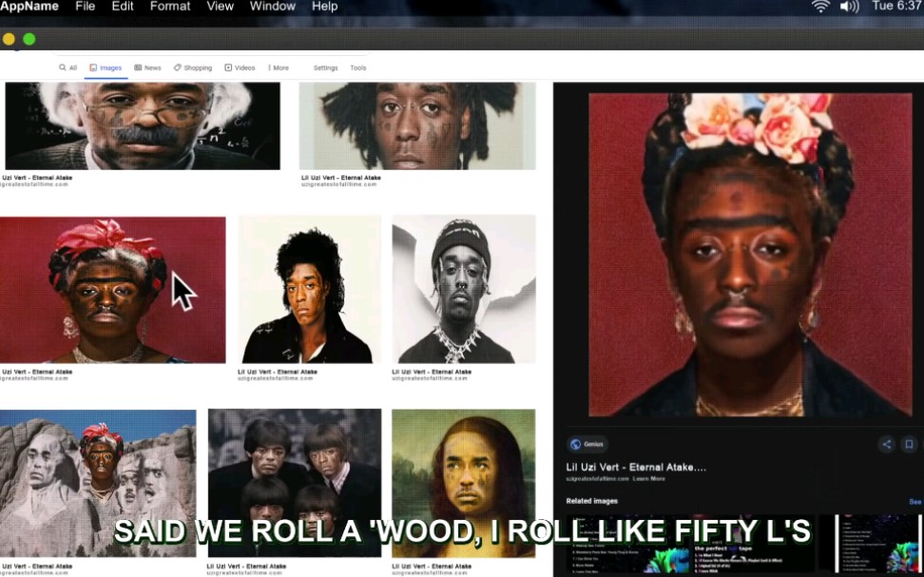Screen dimensions: 924x577
Task: Click the volume speaker icon
Action: pyautogui.click(x=849, y=7)
